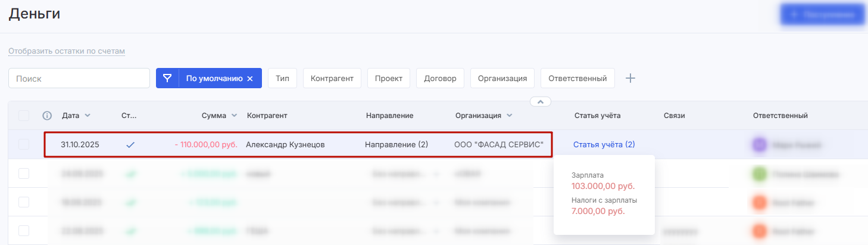The image size is (868, 245).
Task: Toggle the select-all checkbox in table header
Action: point(24,116)
